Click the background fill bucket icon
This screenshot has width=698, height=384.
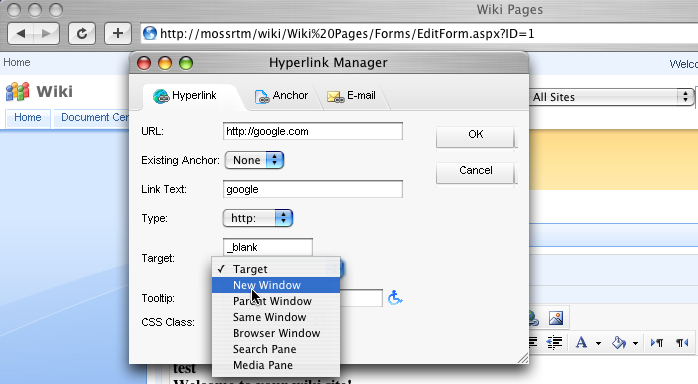[619, 343]
